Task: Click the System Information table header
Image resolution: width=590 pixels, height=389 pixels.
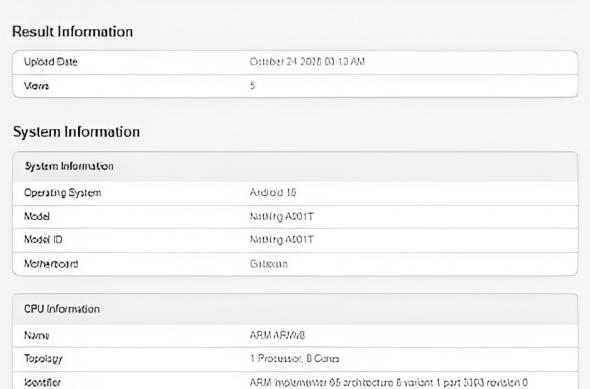Action: coord(69,166)
